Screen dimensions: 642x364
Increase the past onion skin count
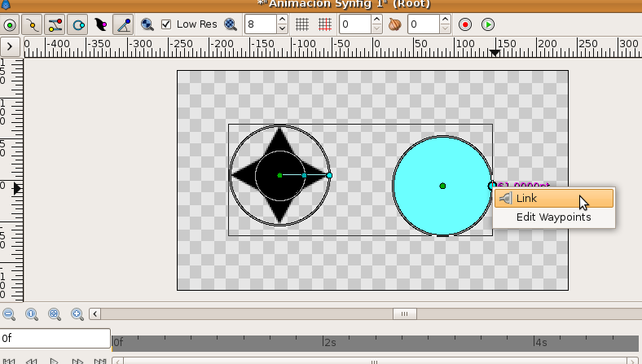[377, 20]
